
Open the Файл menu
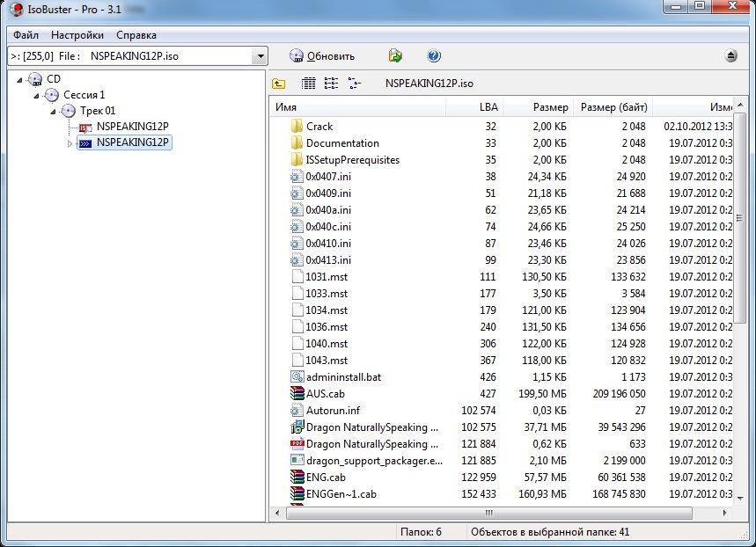click(26, 35)
